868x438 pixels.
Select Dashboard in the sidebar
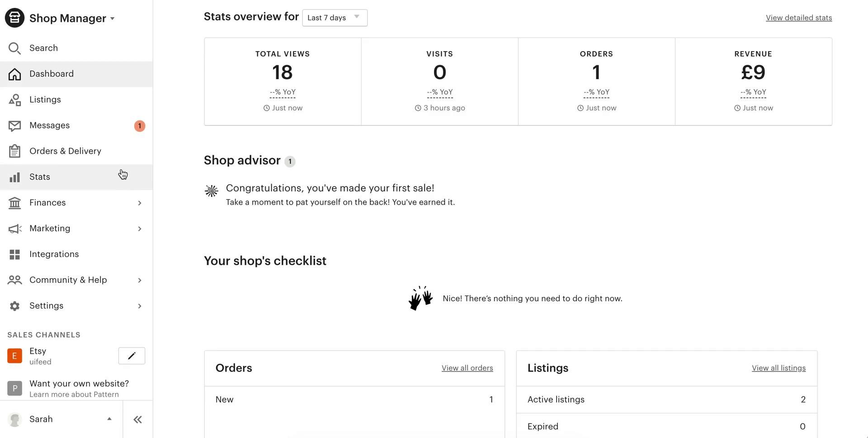tap(52, 74)
